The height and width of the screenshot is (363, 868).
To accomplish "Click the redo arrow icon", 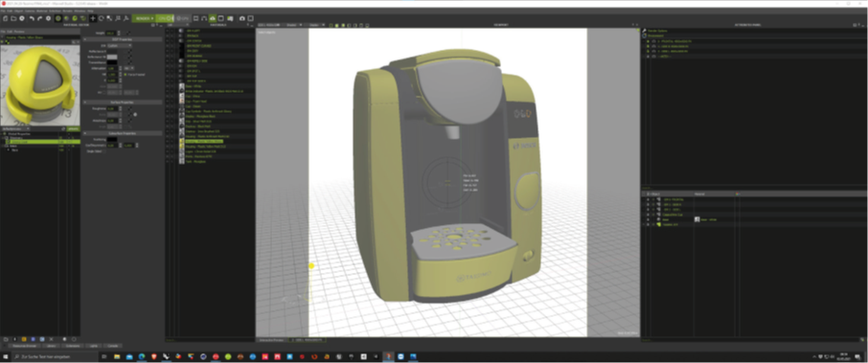I will [40, 18].
